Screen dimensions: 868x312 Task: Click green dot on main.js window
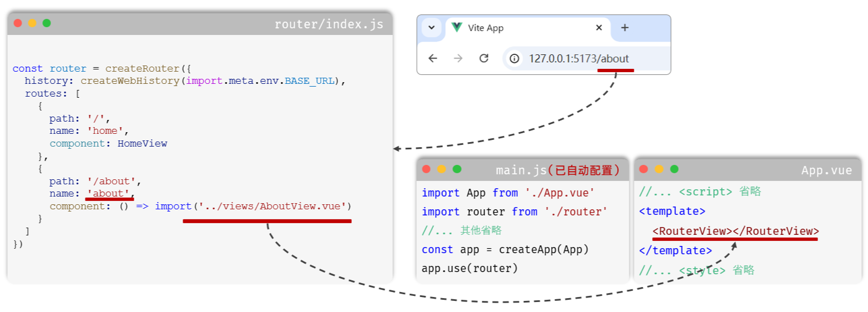(457, 169)
